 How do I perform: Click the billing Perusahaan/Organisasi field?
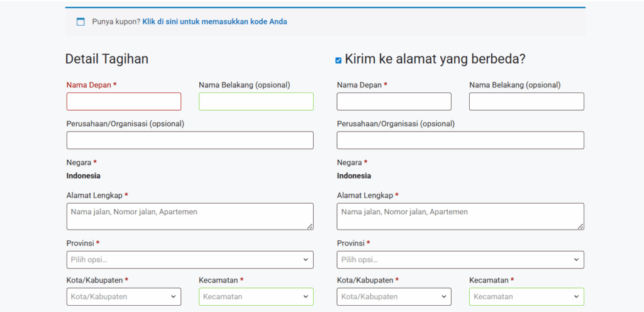coord(190,140)
